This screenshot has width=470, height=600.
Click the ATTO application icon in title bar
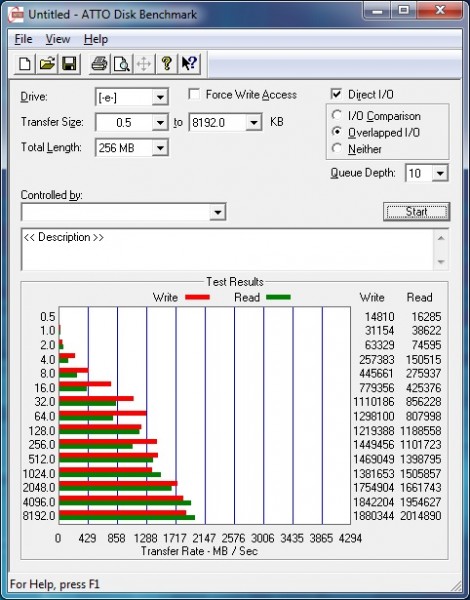(x=16, y=15)
